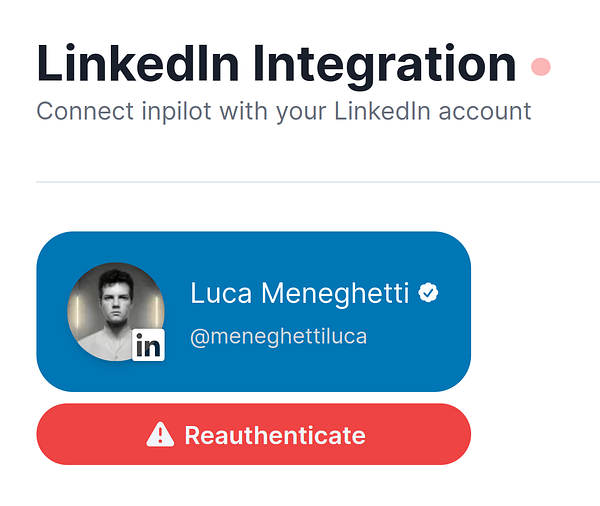
Task: Click the first name Luca in the card
Action: (x=219, y=293)
